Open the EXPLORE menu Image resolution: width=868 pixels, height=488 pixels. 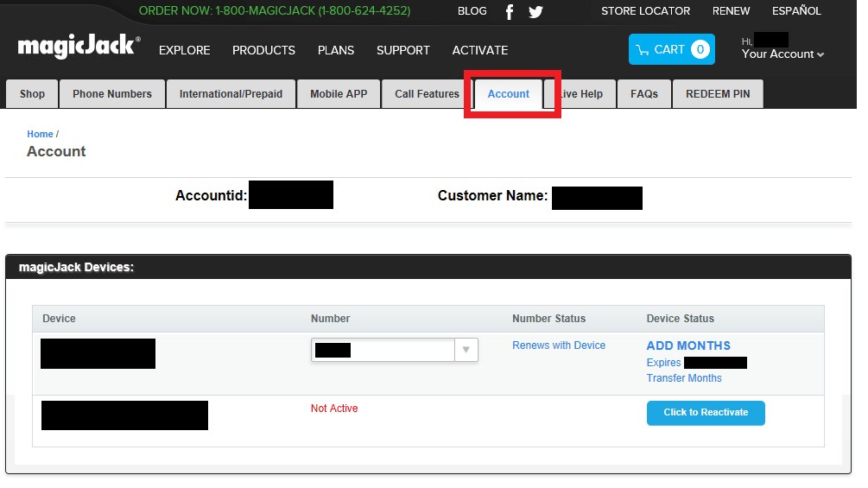point(184,50)
